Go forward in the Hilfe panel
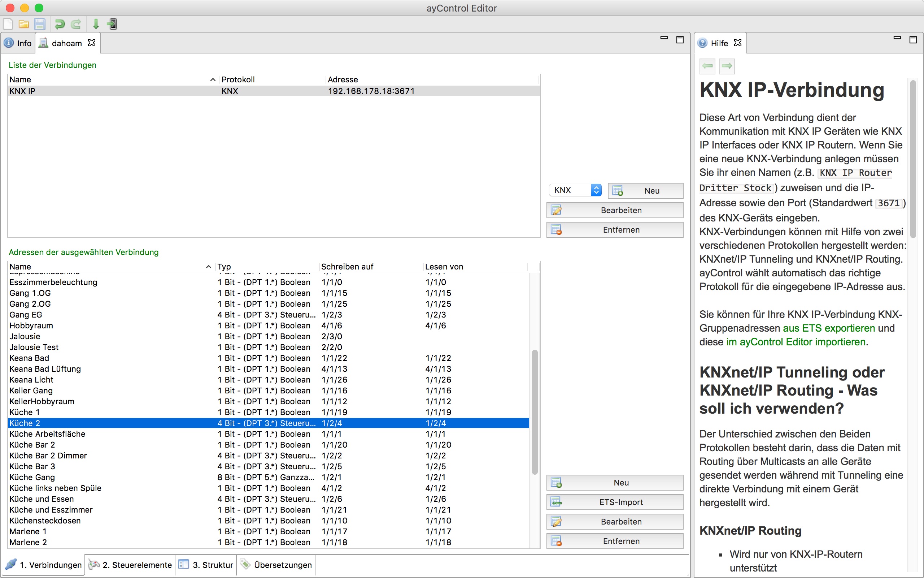 [727, 66]
